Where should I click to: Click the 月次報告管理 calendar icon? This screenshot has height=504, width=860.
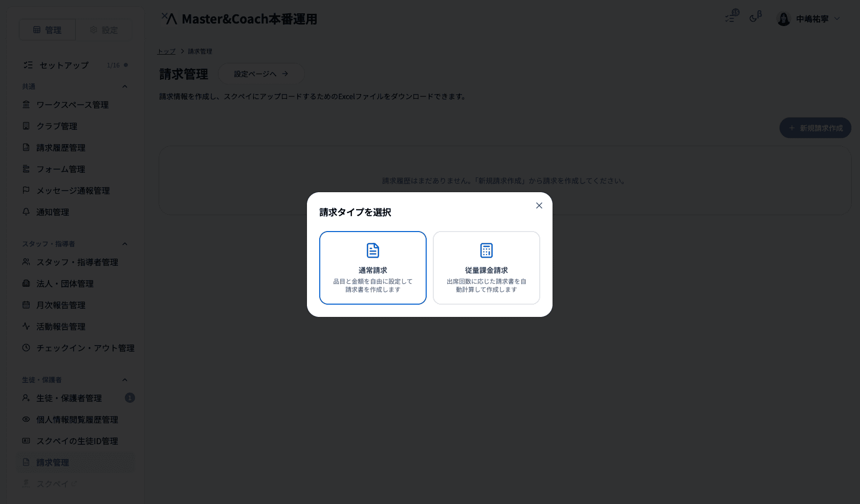coord(26,305)
